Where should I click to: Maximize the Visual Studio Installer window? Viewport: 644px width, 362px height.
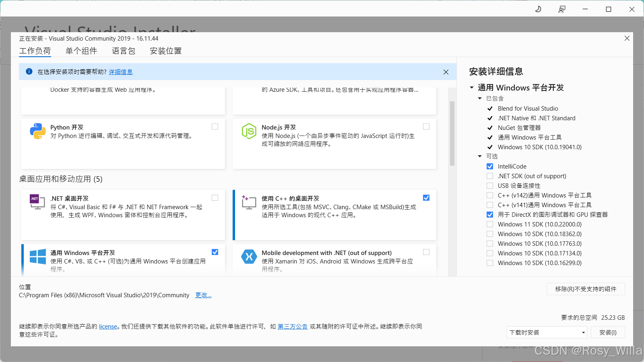point(609,9)
